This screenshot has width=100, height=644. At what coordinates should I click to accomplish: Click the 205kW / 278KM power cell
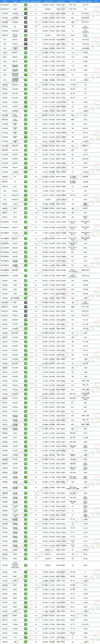pyautogui.click(x=61, y=187)
